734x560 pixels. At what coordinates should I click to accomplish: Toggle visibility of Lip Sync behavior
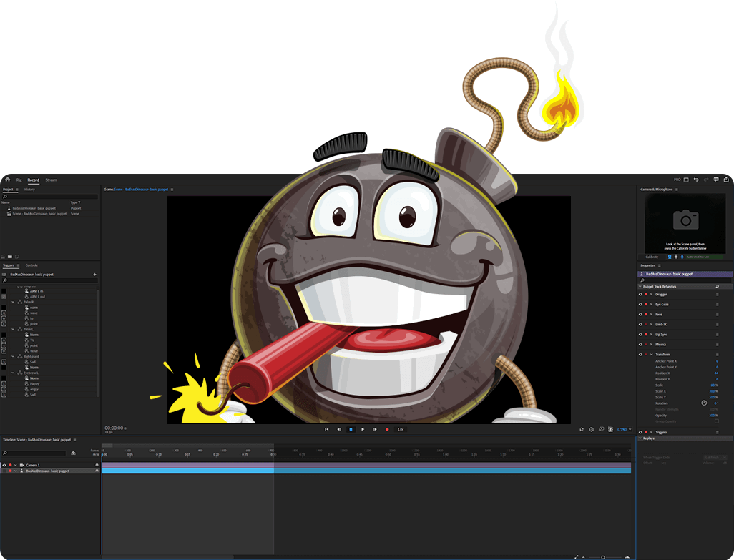[640, 334]
